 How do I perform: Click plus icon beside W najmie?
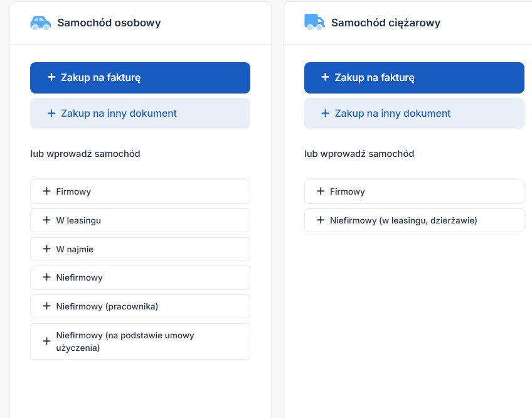tap(47, 249)
